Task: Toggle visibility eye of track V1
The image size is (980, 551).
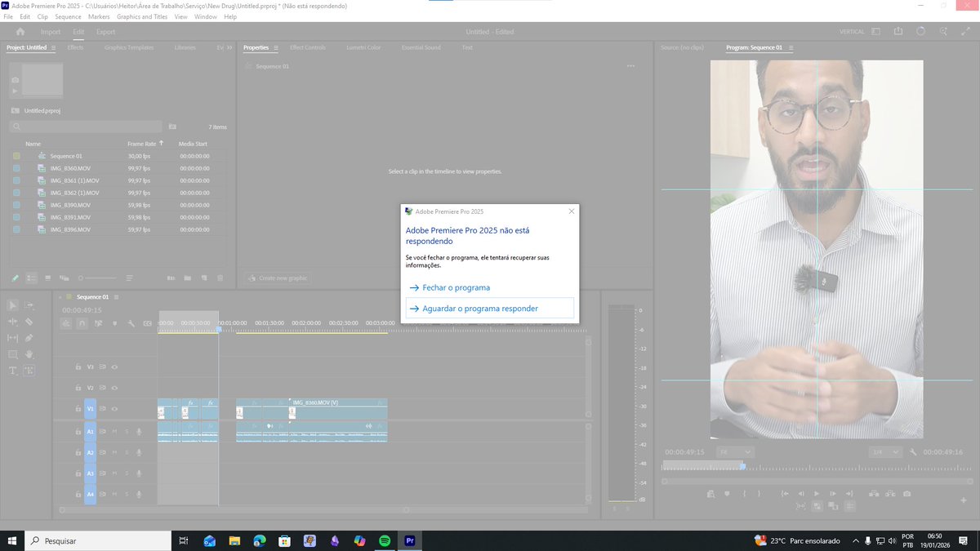Action: [114, 409]
